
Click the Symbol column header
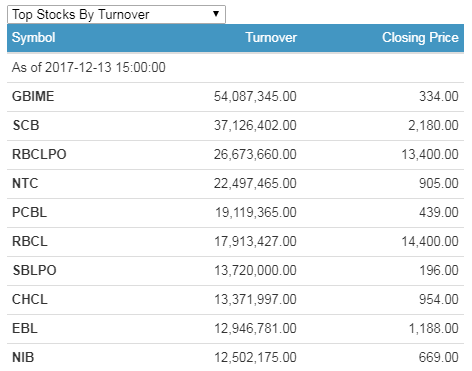33,37
